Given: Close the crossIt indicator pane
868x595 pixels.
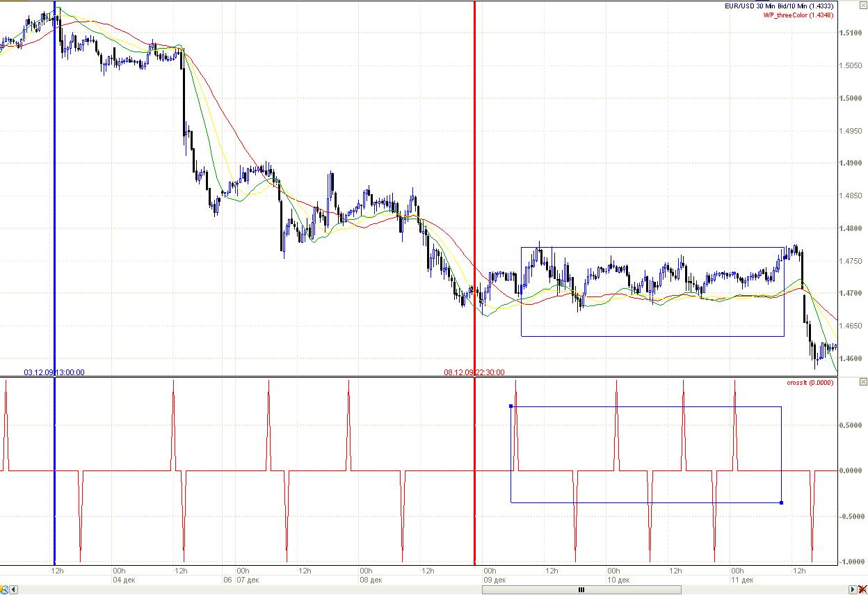Looking at the screenshot, I should coord(863,382).
